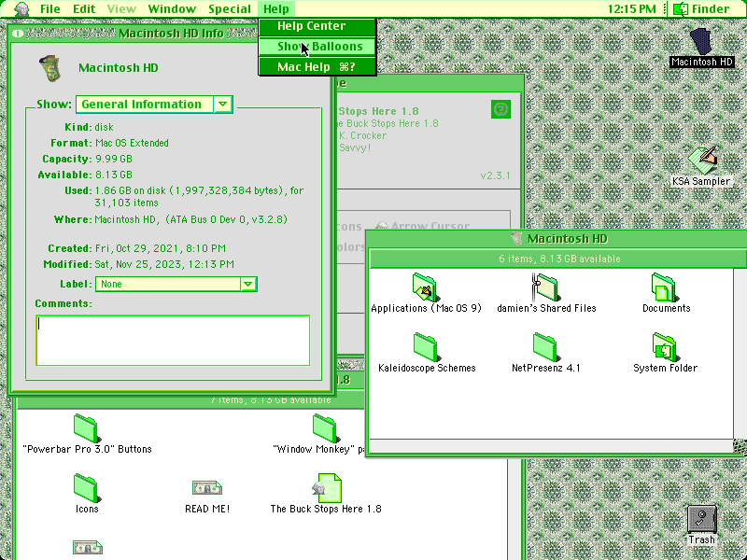Open the Special menu
Screen dimensions: 747x560
coord(230,9)
